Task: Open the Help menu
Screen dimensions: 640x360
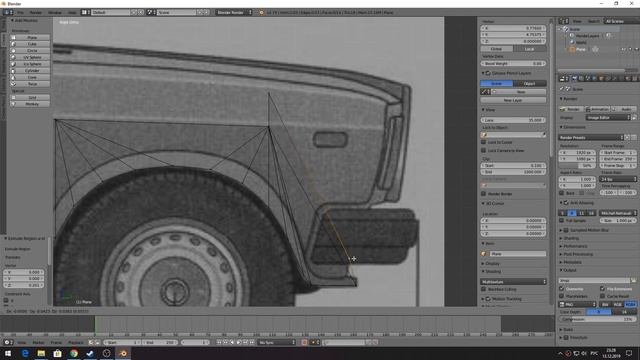Action: (x=72, y=13)
